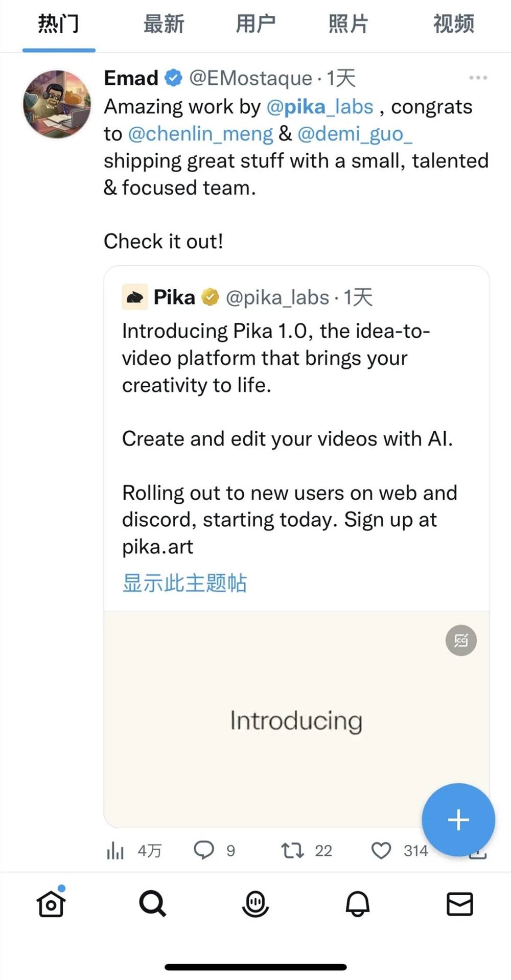Switch to the 视频 tab

coord(453,24)
